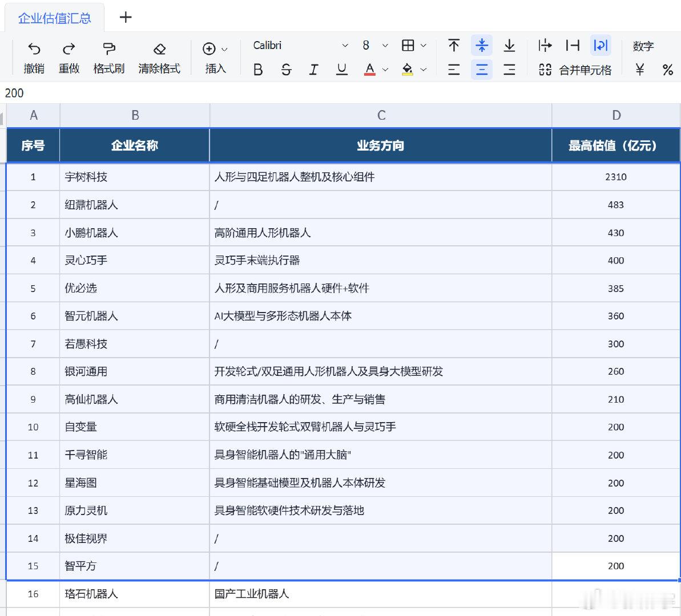681x616 pixels.
Task: Align cell content to top
Action: tap(454, 45)
